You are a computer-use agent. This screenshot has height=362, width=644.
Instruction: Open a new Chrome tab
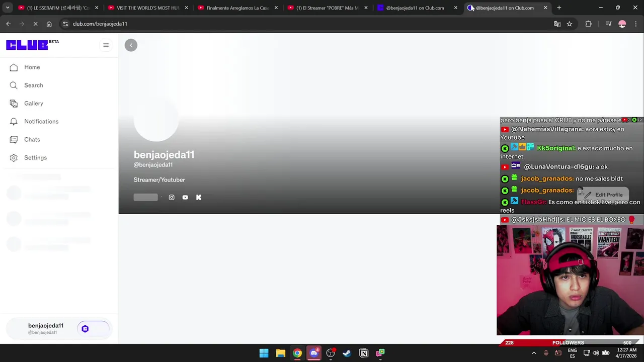559,8
